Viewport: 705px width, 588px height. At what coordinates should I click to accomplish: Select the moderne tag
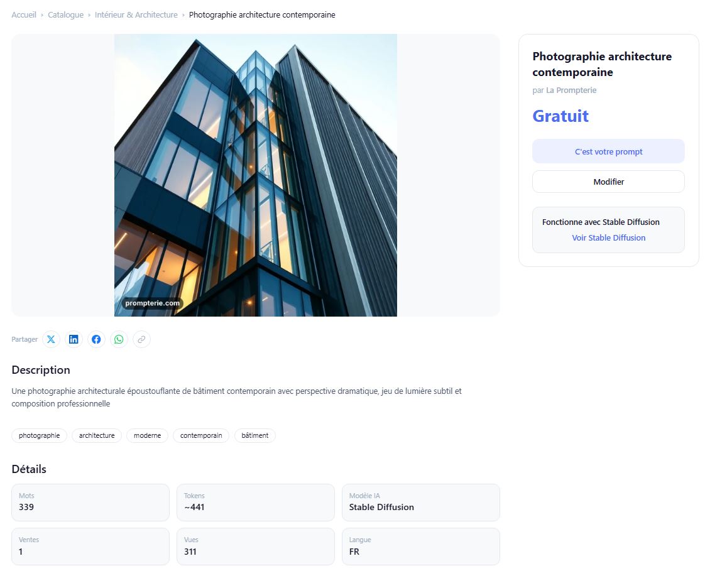coord(147,435)
